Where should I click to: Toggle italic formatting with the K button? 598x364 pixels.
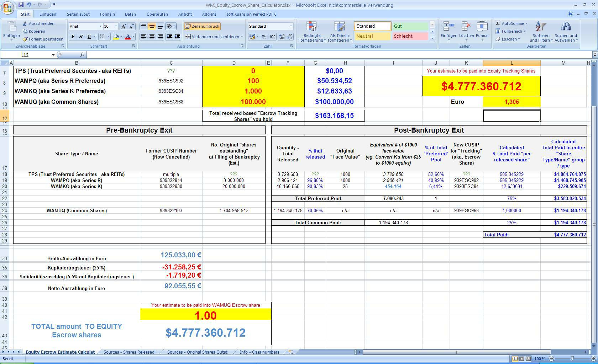pos(81,37)
